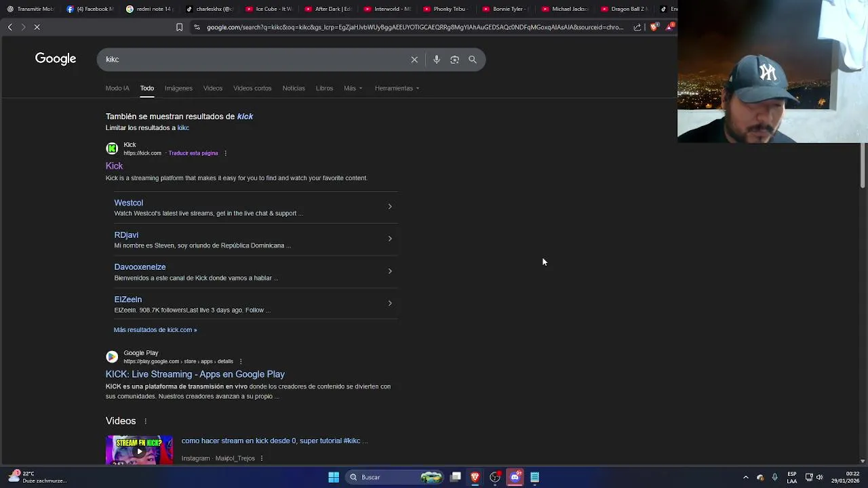Go back with the browser back arrow
Screen dimensions: 868x488
coord(9,27)
